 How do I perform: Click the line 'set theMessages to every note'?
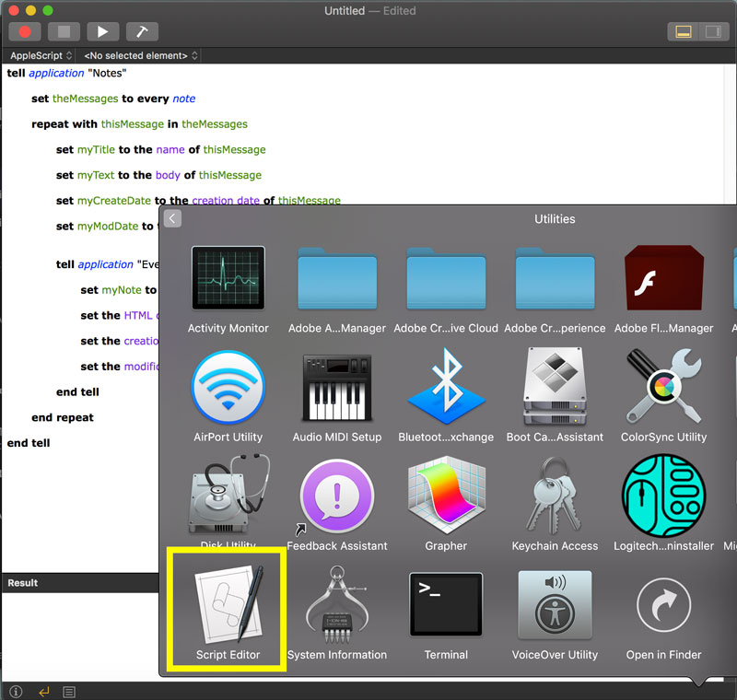click(x=113, y=99)
